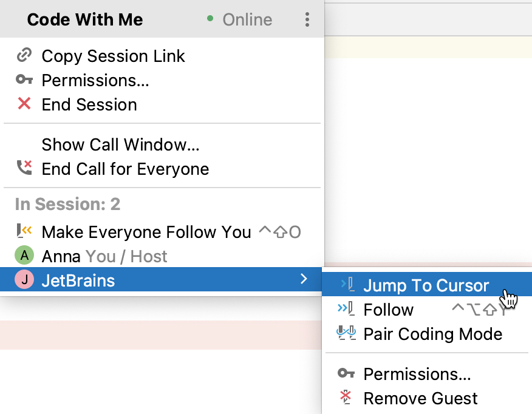Select Jump To Cursor menu item
Screen dimensions: 532x414
[426, 285]
